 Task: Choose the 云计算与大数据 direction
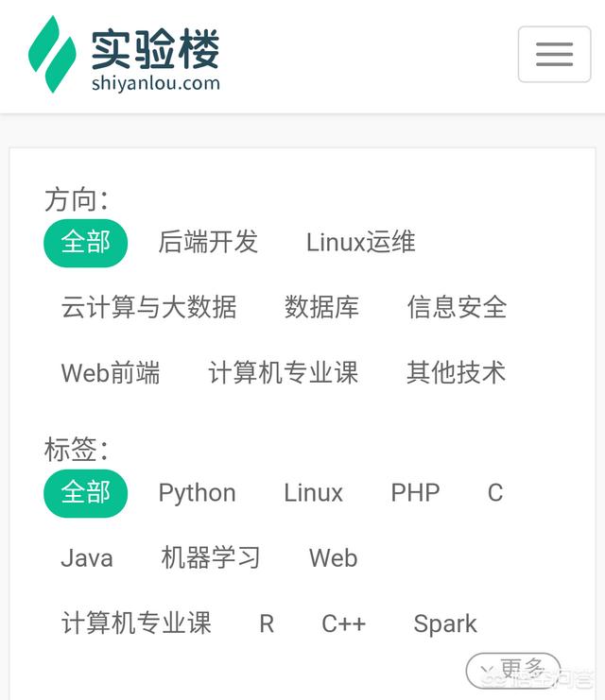[x=149, y=307]
